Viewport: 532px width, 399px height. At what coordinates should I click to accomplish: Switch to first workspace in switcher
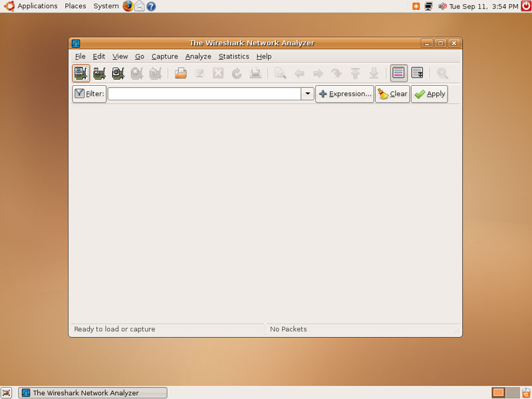[498, 393]
